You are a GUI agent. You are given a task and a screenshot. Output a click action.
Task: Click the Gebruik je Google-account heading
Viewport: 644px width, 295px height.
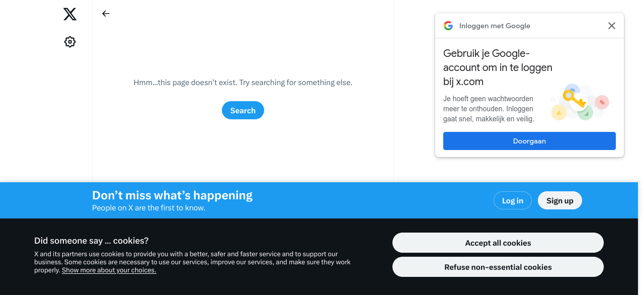pos(498,67)
